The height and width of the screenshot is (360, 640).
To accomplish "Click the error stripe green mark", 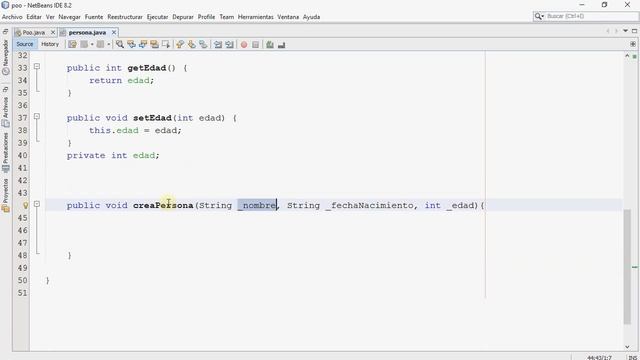I will point(635,267).
